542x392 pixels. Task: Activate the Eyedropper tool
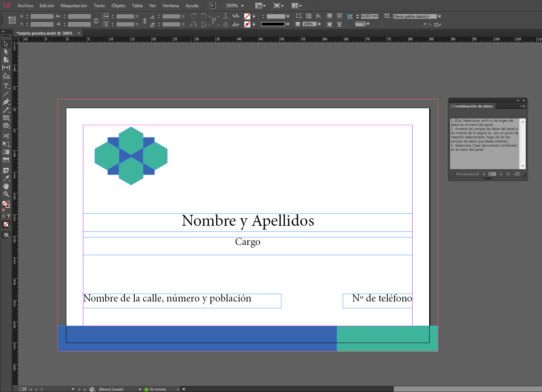point(6,178)
